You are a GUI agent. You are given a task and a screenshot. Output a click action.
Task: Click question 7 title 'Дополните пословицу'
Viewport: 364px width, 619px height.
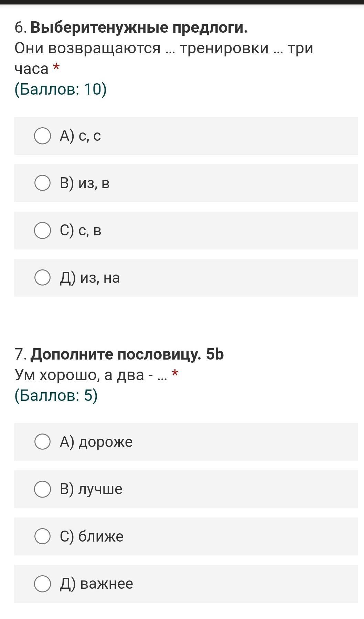point(116,354)
